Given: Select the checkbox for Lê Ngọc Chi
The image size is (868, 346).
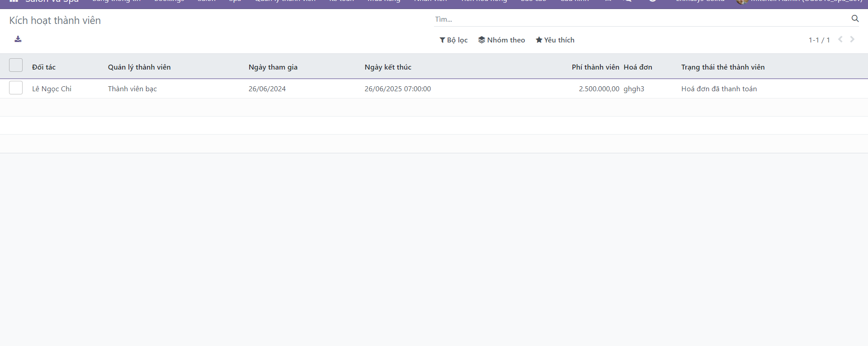Looking at the screenshot, I should coord(16,88).
